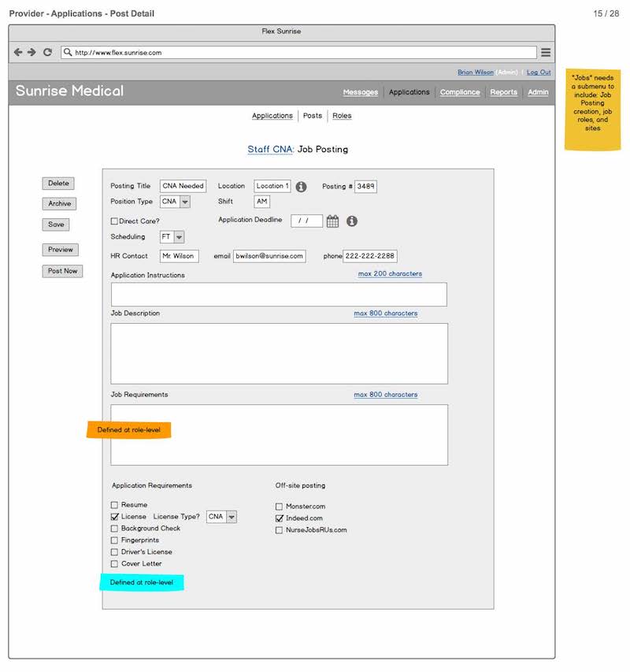Screen dimensions: 630x672
Task: Open Admin in the navigation
Action: 538,92
